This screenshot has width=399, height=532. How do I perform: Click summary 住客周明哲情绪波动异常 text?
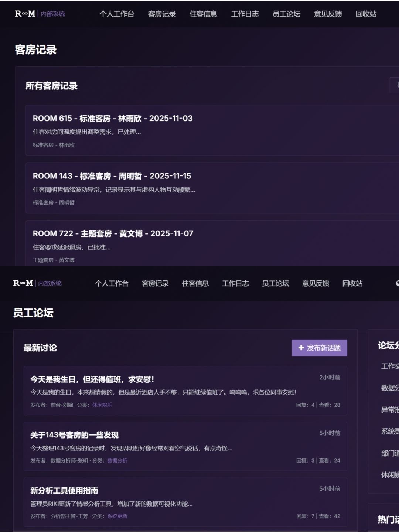click(114, 190)
